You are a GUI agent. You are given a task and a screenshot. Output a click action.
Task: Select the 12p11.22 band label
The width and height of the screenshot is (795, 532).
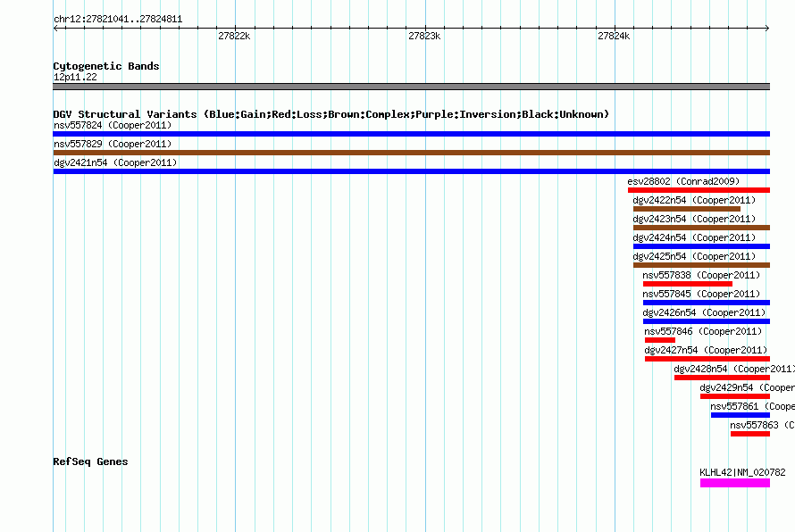point(75,77)
